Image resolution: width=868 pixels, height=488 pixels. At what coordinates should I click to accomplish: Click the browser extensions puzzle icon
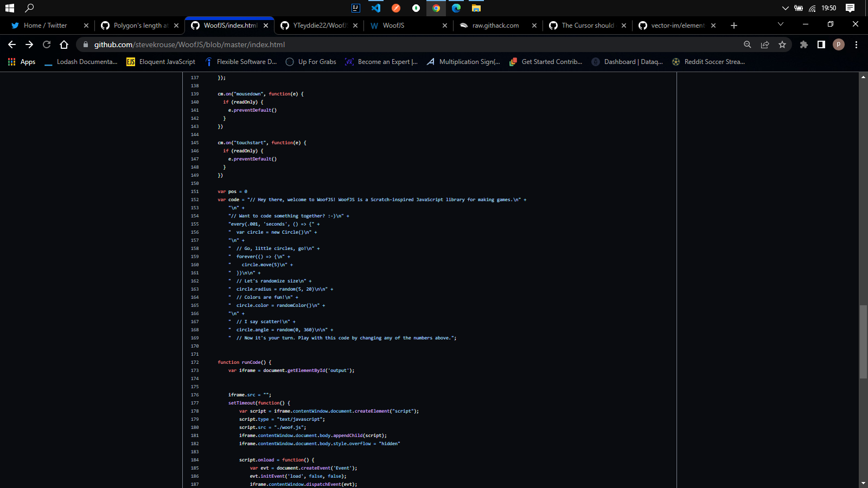tap(803, 44)
